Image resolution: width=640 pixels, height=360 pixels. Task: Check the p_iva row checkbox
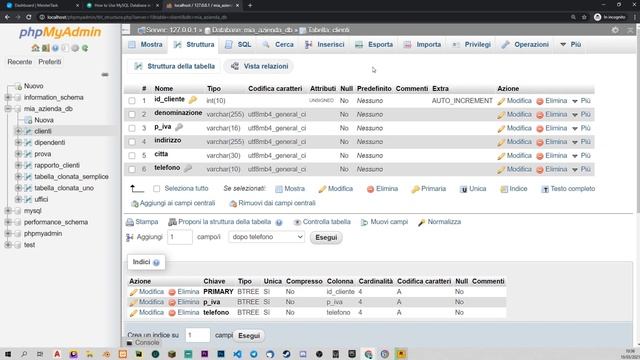[132, 128]
